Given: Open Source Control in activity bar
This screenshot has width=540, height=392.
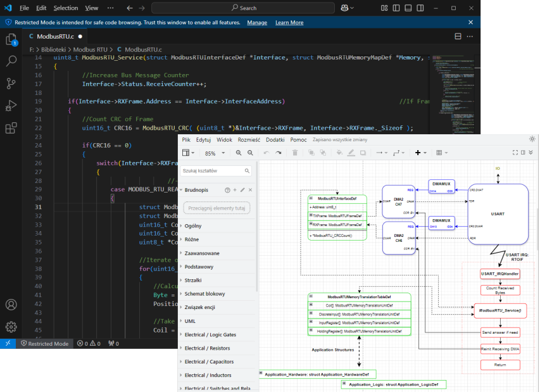Looking at the screenshot, I should click(11, 83).
